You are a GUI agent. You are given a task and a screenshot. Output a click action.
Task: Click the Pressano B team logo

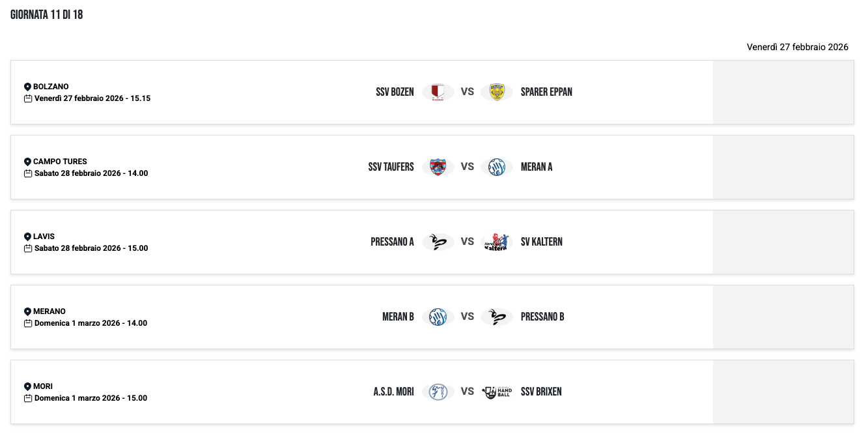pyautogui.click(x=497, y=317)
